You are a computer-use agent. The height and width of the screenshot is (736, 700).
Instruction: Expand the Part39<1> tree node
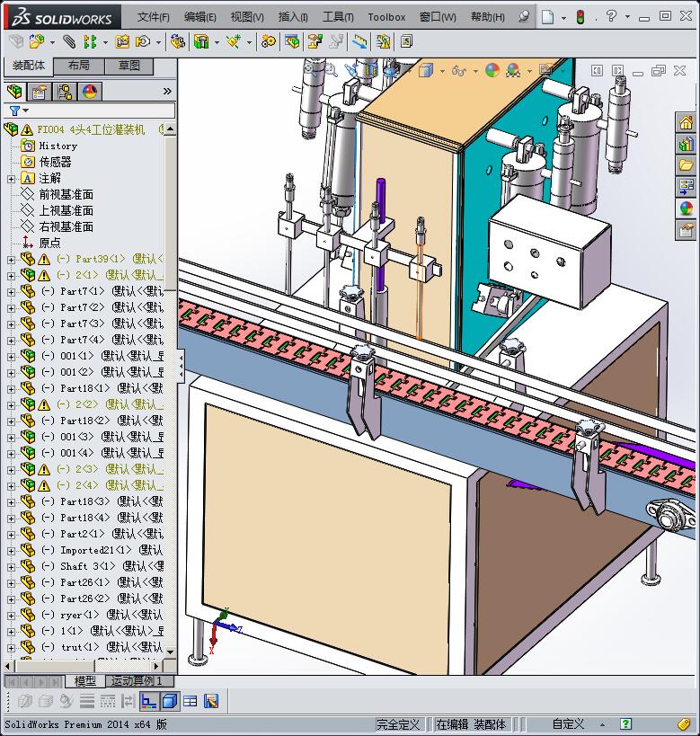coord(12,260)
